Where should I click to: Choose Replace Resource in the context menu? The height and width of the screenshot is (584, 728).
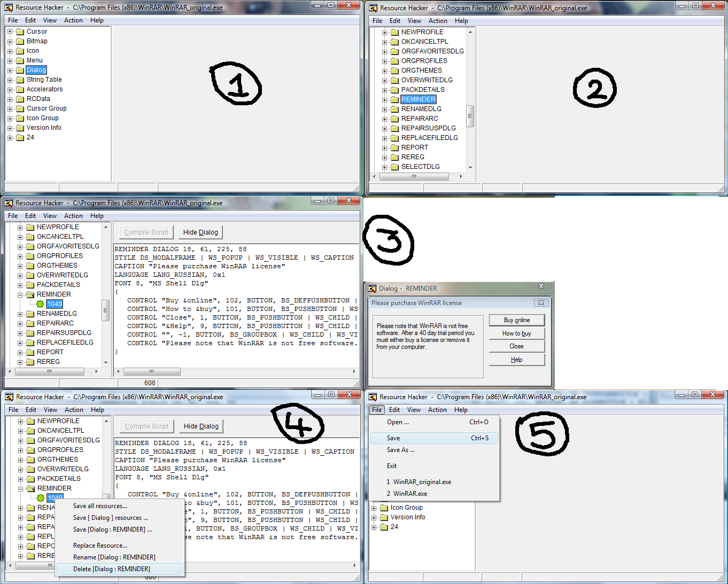pyautogui.click(x=100, y=546)
